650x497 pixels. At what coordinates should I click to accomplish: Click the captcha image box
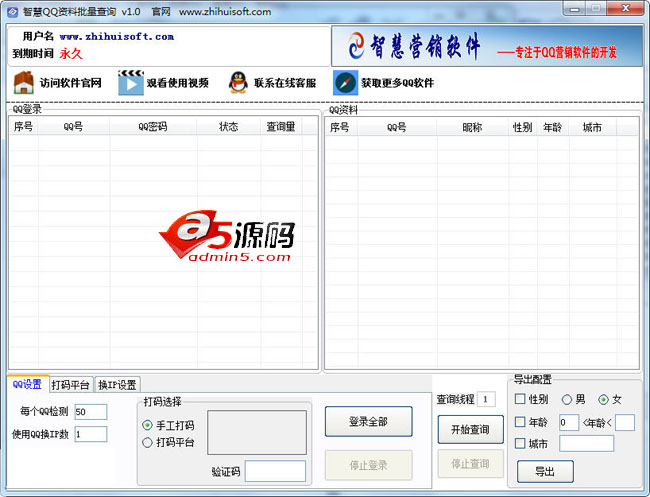(x=257, y=432)
